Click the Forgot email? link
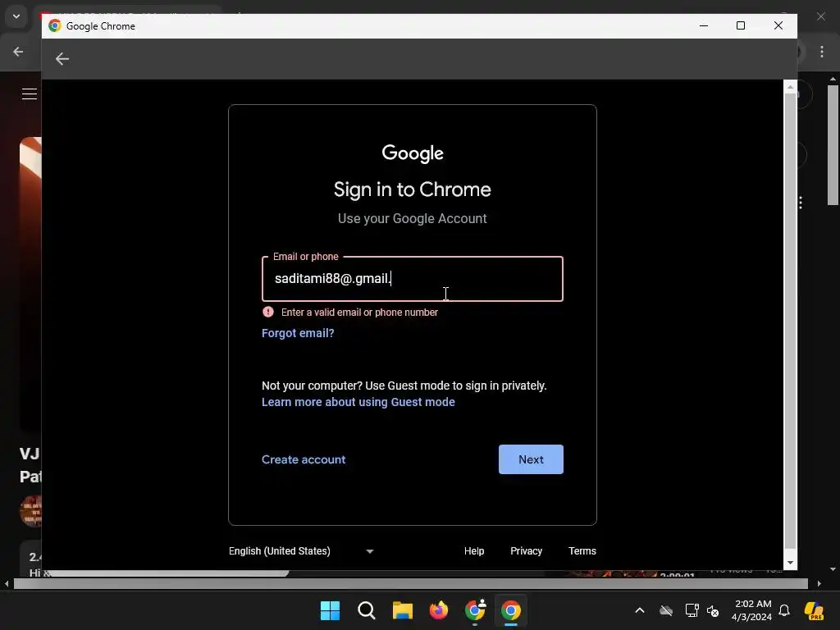 (x=298, y=333)
